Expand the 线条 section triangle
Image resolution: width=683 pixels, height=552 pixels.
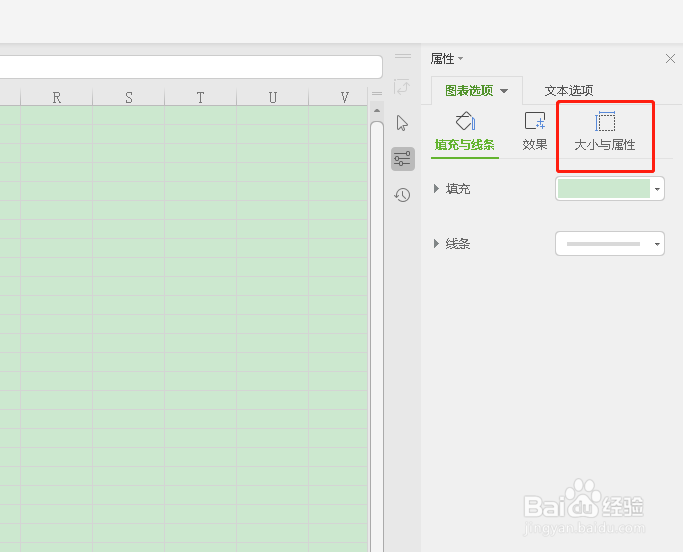point(436,244)
